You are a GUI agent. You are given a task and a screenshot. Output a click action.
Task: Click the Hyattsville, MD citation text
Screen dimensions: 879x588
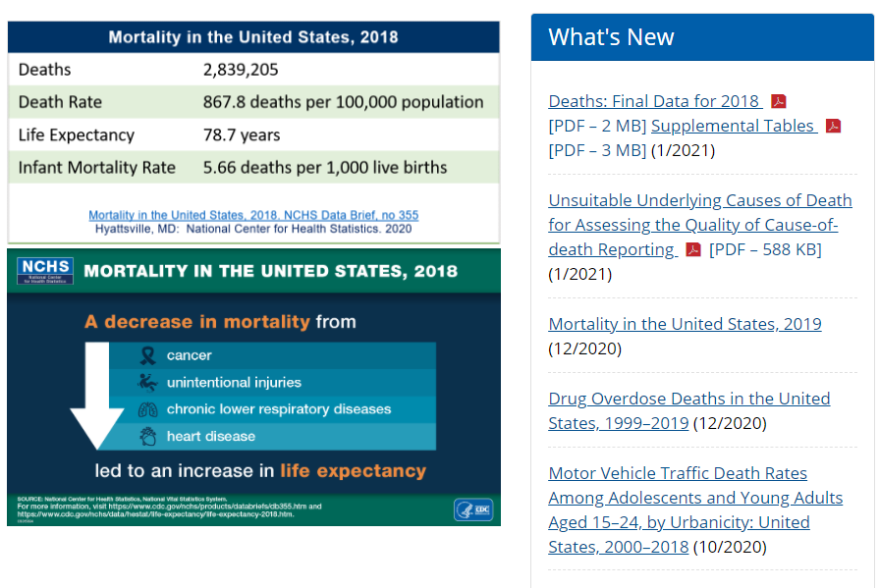point(253,229)
